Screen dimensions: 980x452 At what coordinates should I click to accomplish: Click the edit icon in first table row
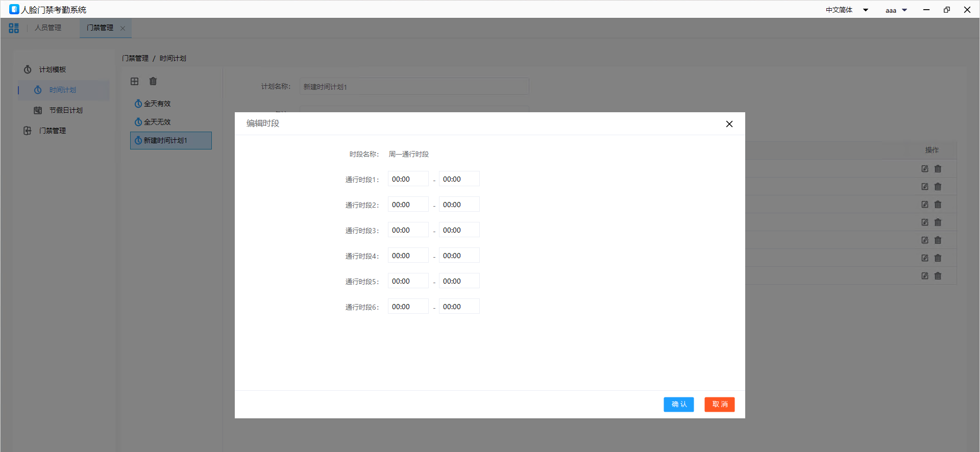coord(924,169)
